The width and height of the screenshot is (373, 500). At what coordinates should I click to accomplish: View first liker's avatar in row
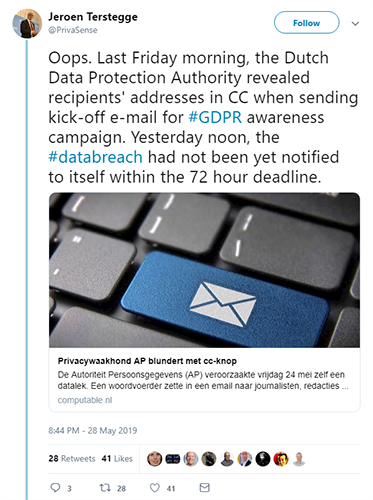[x=154, y=459]
